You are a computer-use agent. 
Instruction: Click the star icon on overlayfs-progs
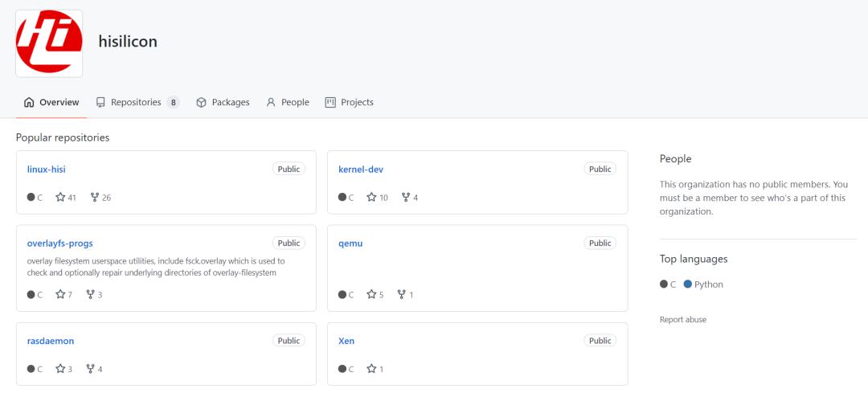[x=60, y=294]
